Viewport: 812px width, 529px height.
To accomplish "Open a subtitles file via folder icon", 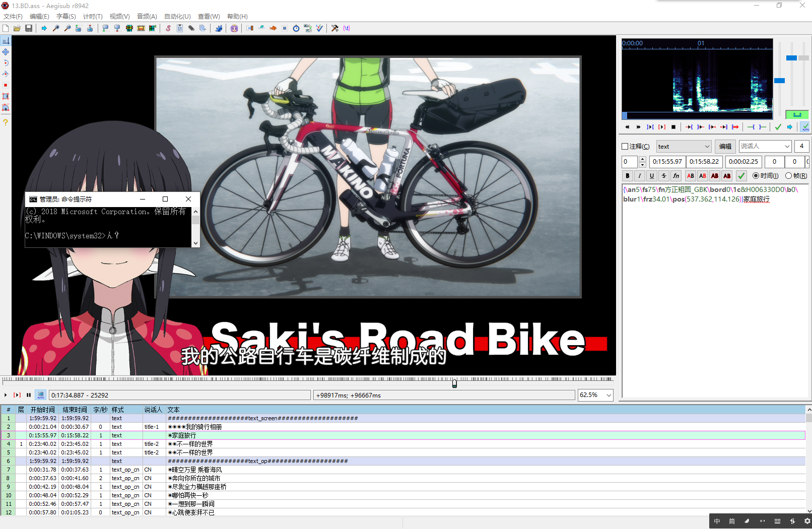I will 17,28.
